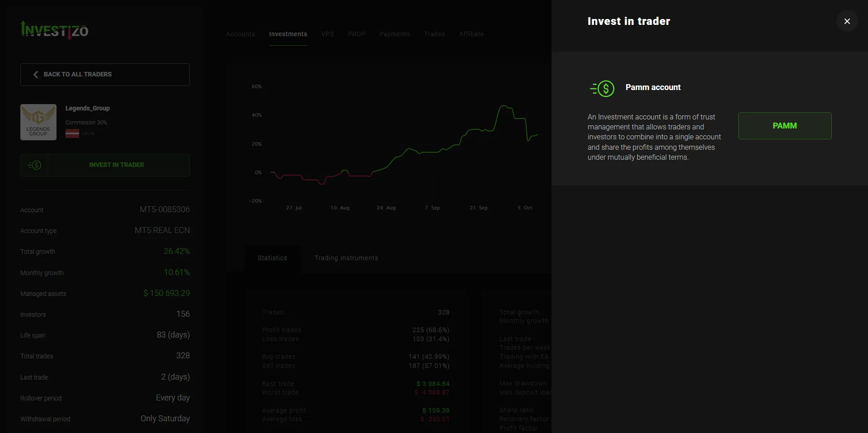Open the Legends Group avatar image

tap(38, 122)
